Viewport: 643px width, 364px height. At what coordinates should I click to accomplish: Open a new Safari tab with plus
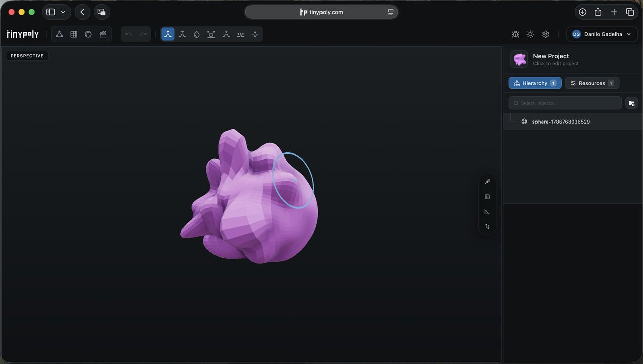(614, 12)
